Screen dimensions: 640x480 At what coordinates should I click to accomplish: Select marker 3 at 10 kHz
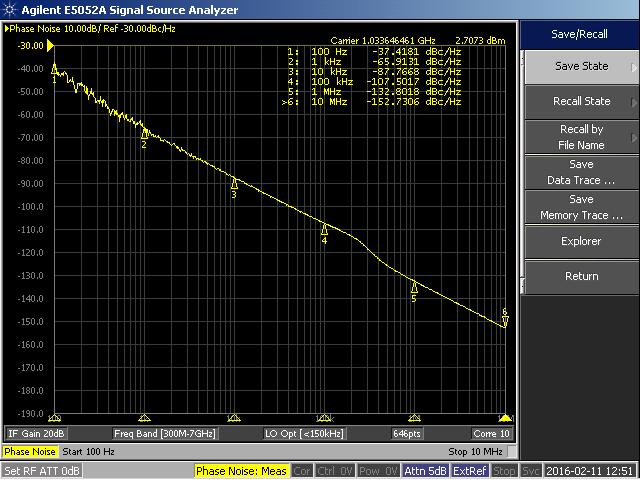[x=234, y=183]
